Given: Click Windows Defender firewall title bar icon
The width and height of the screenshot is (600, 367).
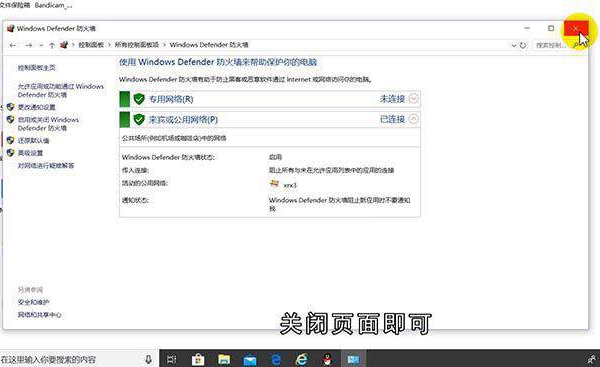Looking at the screenshot, I should tap(10, 28).
